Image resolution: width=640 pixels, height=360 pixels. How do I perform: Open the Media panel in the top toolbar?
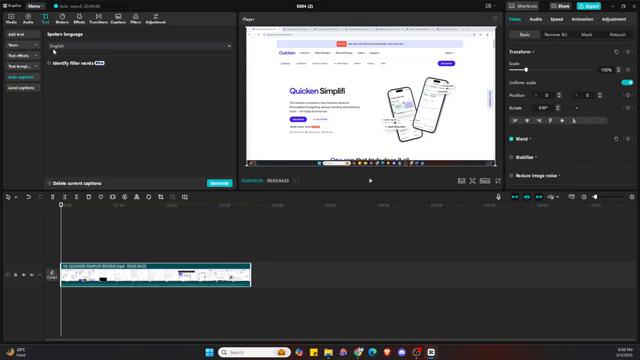(11, 18)
